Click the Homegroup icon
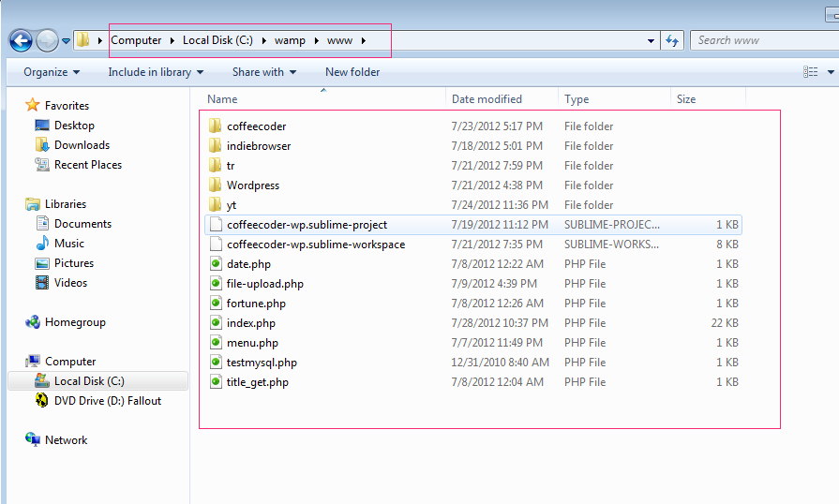The image size is (839, 504). [x=33, y=321]
